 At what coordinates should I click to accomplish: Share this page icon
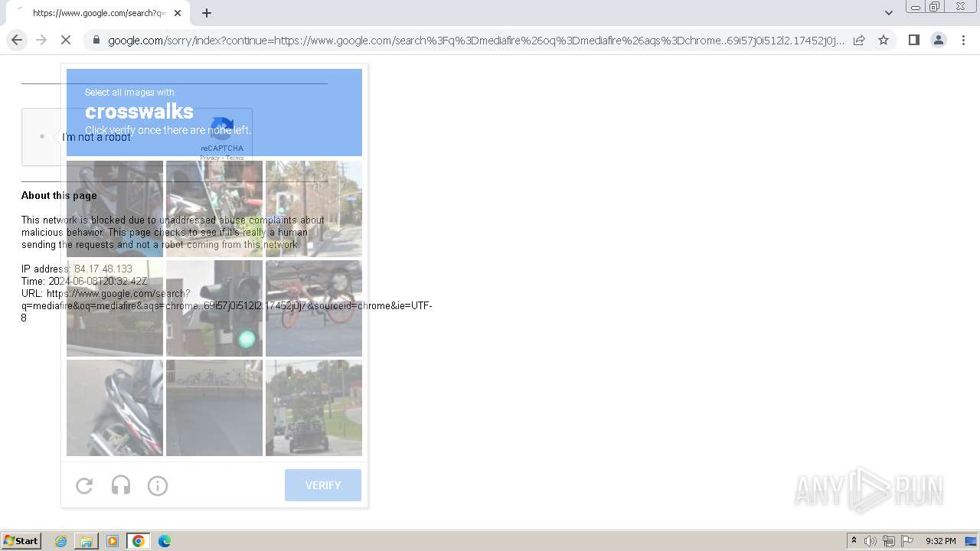[x=859, y=40]
